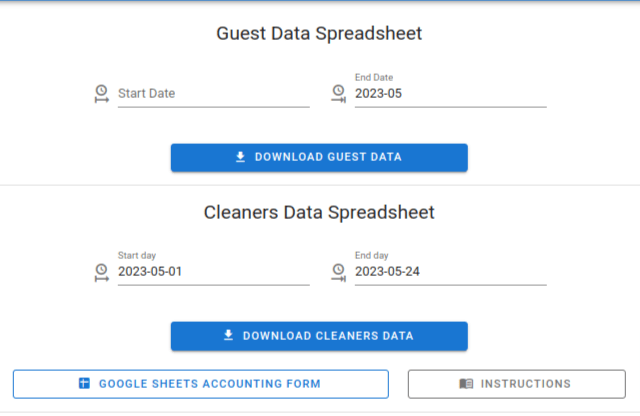This screenshot has width=640, height=416.
Task: Click download arrow icon in Download Cleaners Data
Action: point(228,336)
